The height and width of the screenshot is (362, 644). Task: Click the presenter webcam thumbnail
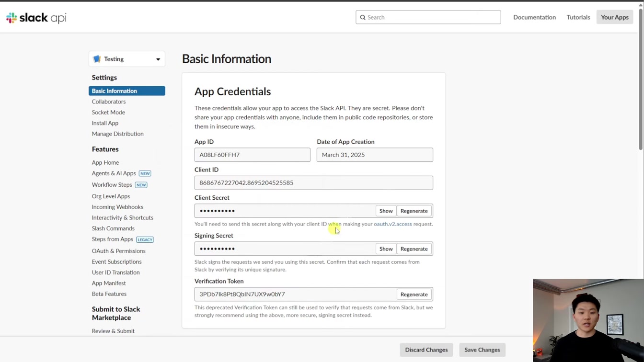point(588,320)
